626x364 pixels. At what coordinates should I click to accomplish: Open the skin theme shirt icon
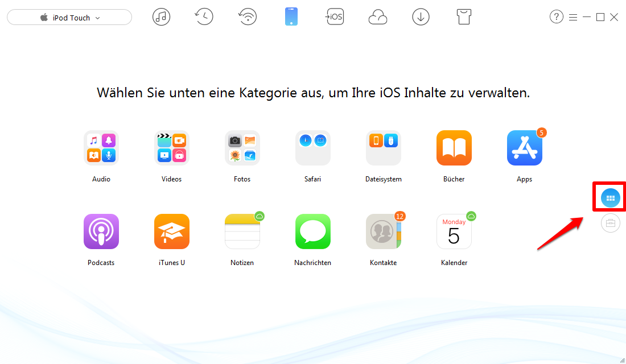463,16
